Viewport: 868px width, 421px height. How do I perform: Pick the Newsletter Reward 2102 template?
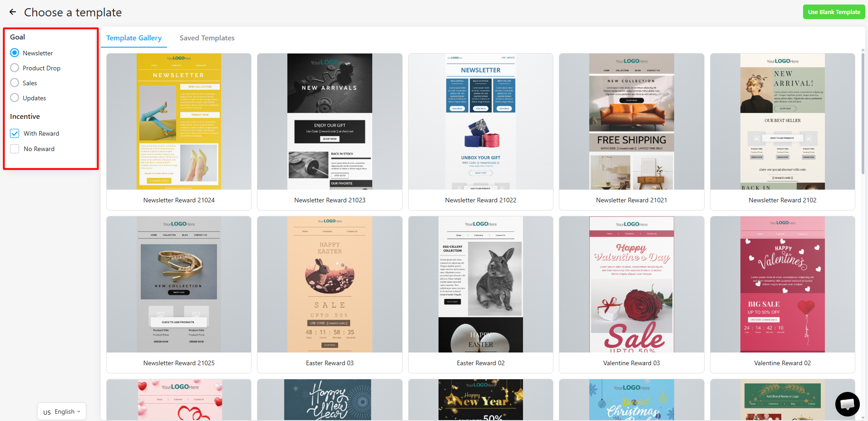coord(783,132)
